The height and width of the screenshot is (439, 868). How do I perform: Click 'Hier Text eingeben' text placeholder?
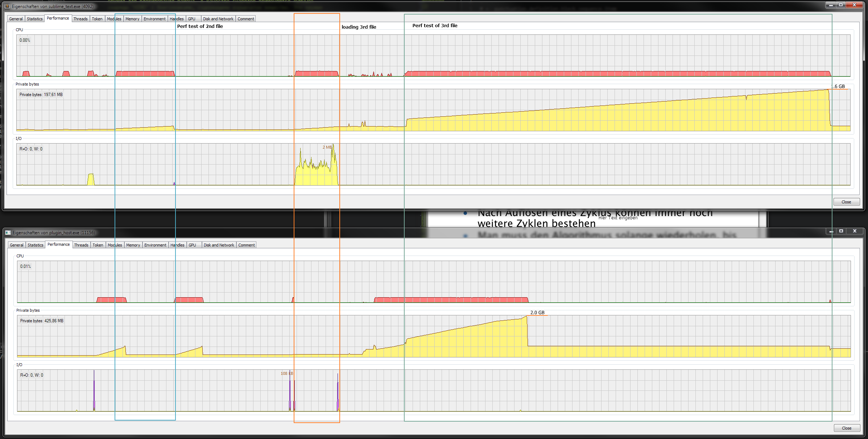[x=618, y=218]
